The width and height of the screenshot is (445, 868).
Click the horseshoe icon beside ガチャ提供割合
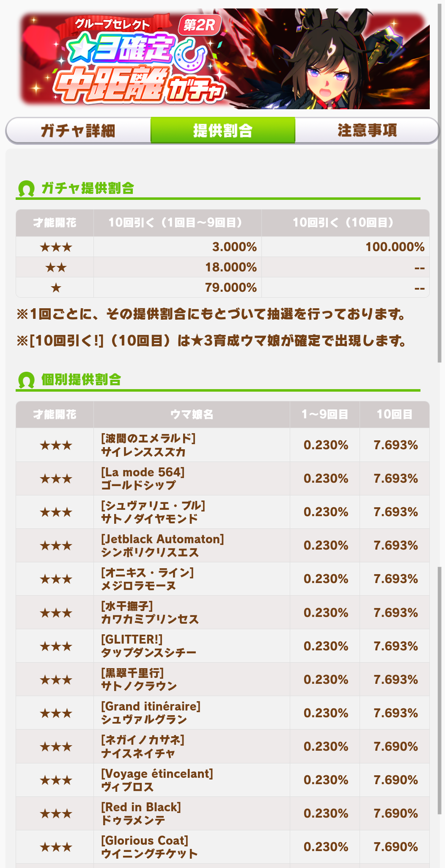26,188
